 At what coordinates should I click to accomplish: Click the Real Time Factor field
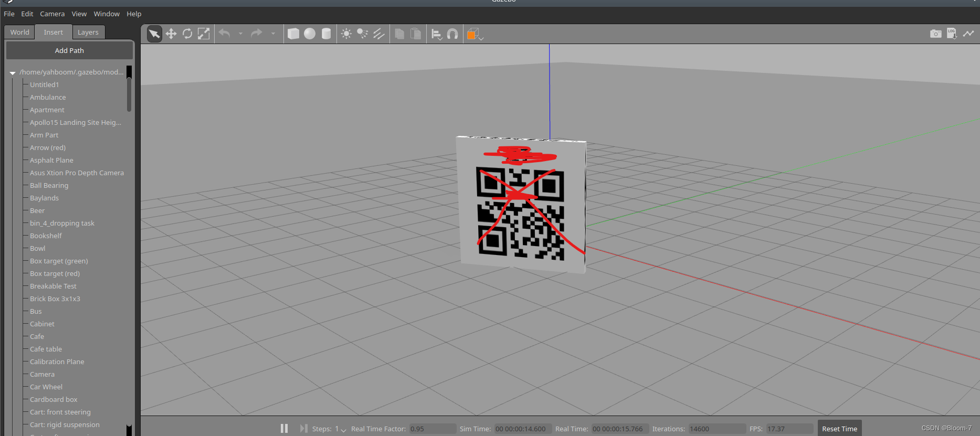pyautogui.click(x=433, y=429)
